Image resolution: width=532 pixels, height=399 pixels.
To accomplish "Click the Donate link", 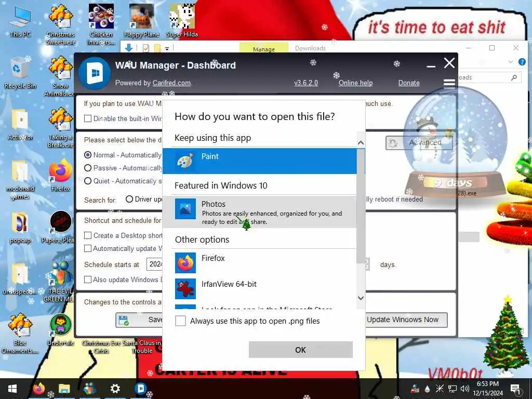I will [x=409, y=83].
